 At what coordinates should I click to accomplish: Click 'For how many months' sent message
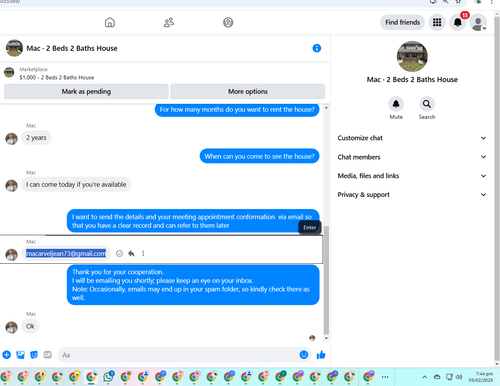click(237, 109)
